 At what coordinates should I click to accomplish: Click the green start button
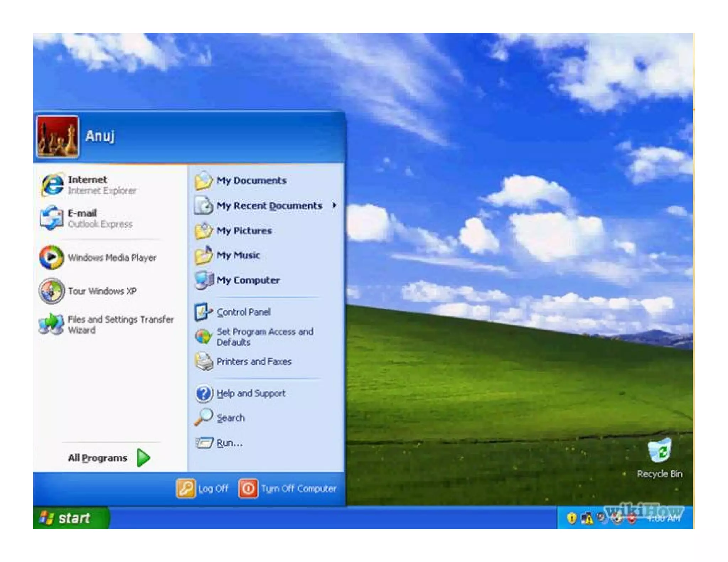coord(70,518)
